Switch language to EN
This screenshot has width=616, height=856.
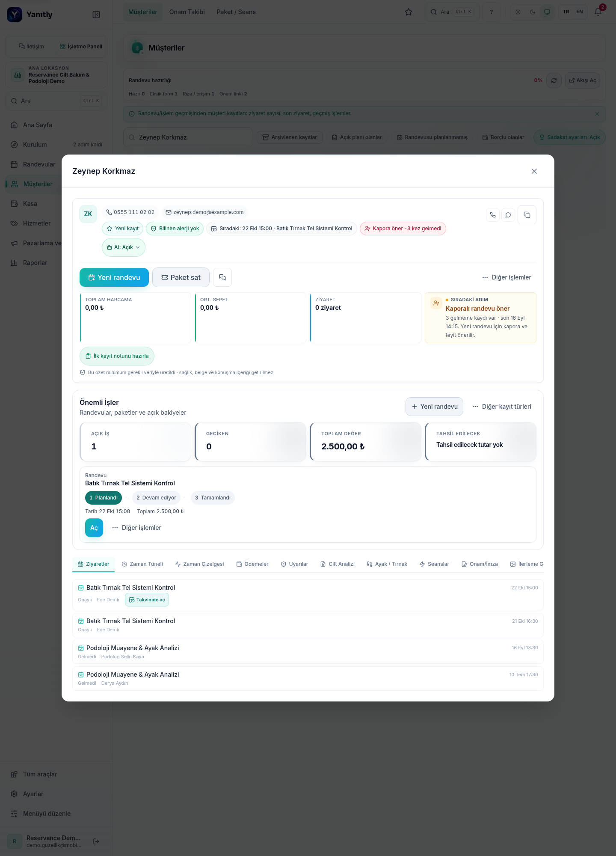click(x=580, y=12)
